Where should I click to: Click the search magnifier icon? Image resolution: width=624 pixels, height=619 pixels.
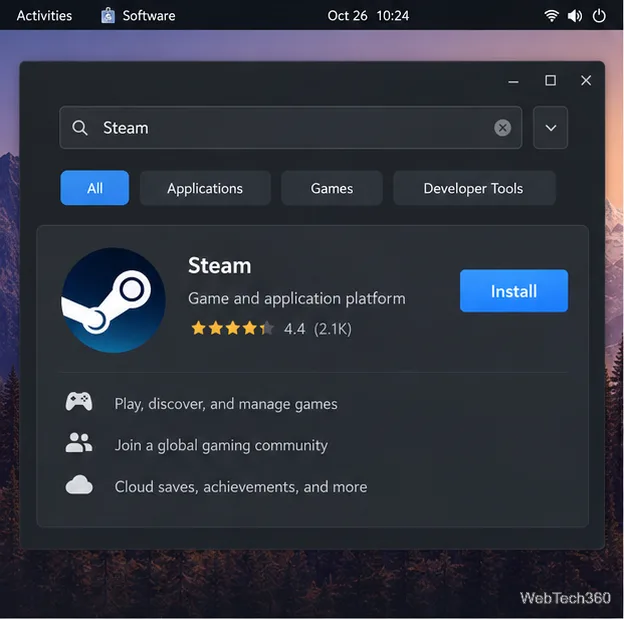point(80,128)
